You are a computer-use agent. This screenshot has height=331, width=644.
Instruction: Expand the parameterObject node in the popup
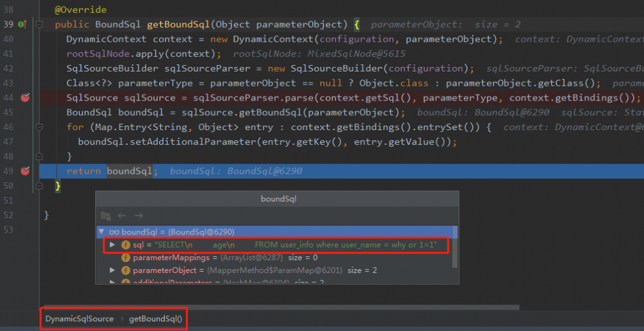[x=113, y=270]
